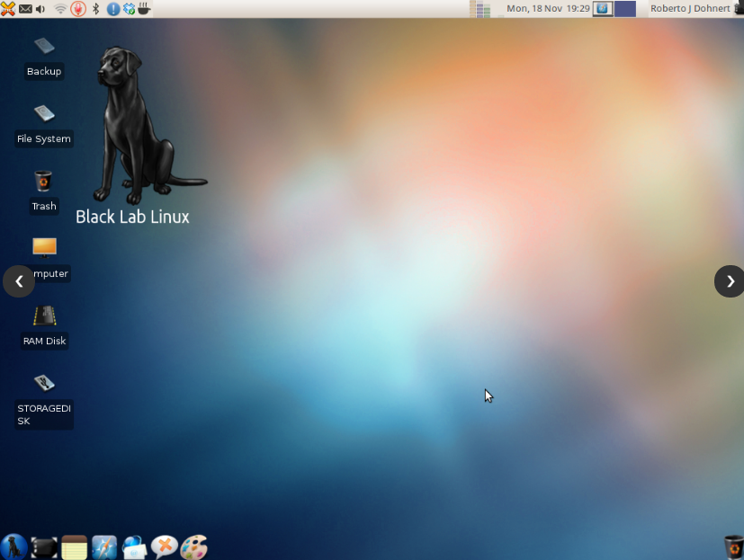Go to the previous image with left arrow

(x=19, y=281)
